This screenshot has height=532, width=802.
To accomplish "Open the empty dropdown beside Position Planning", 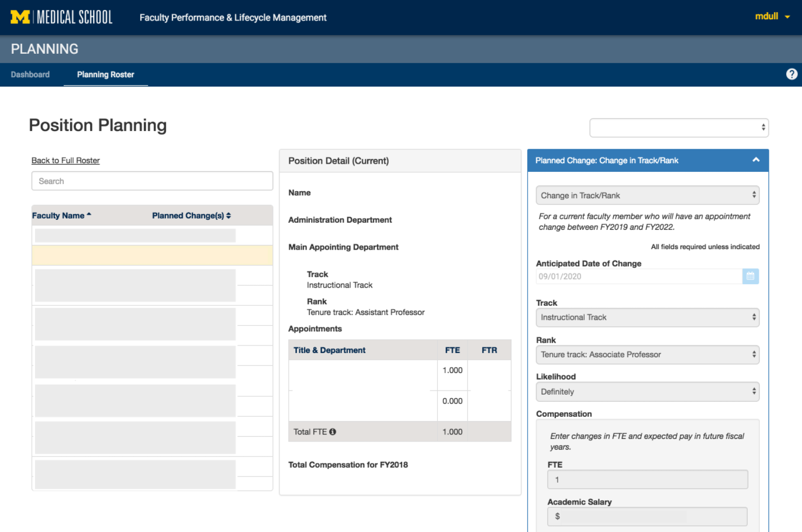I will pos(679,127).
